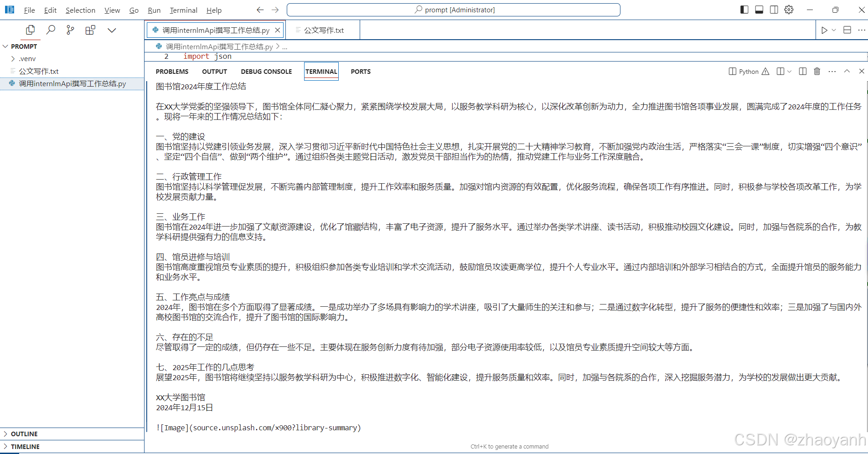The width and height of the screenshot is (868, 454).
Task: Open the Explorer view icon
Action: (x=31, y=30)
